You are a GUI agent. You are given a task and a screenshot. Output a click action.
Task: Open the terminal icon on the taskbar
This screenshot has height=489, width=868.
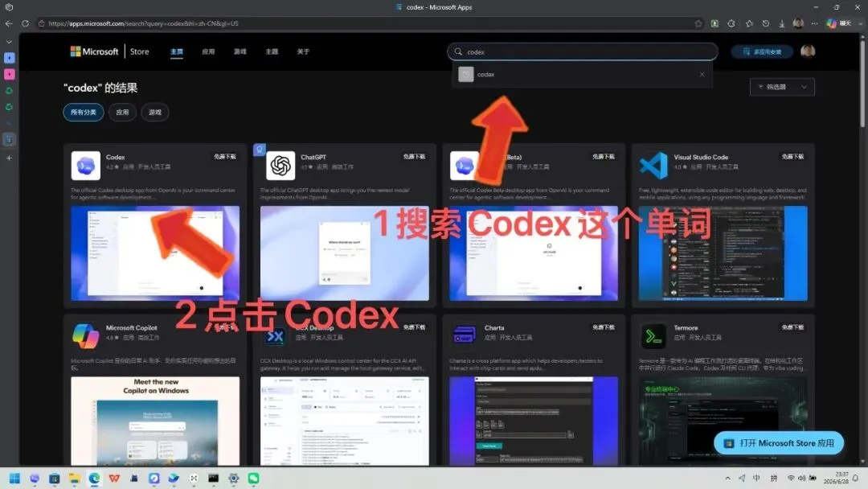coord(213,478)
